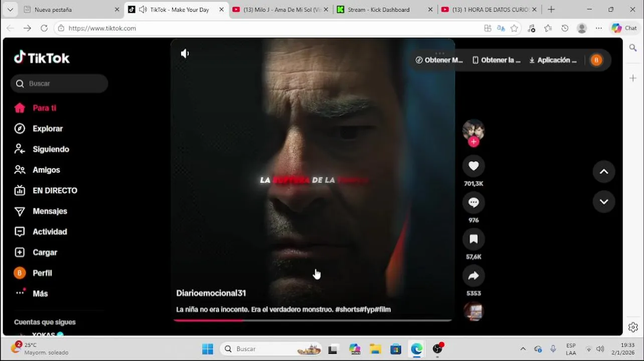Open the Explorar page
This screenshot has width=644, height=361.
[38, 128]
